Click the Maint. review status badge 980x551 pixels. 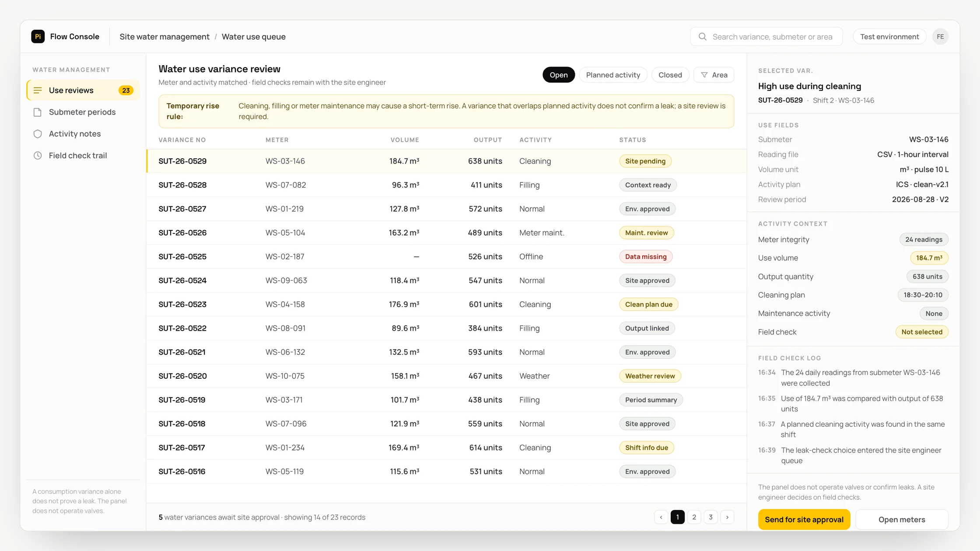click(x=647, y=233)
